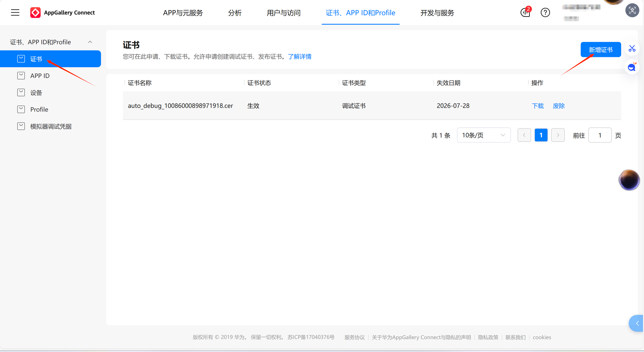The image size is (644, 352).
Task: Open the 开发与服务 tab
Action: click(x=437, y=13)
